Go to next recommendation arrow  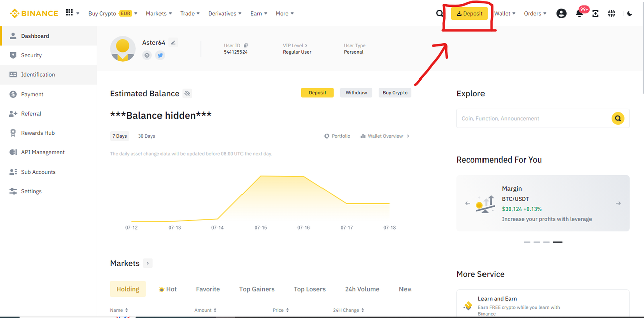point(618,203)
